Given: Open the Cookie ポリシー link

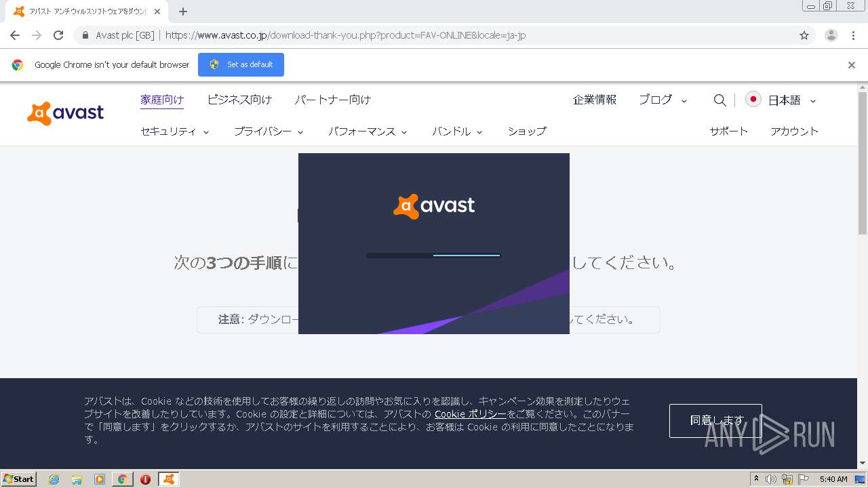Looking at the screenshot, I should (471, 414).
